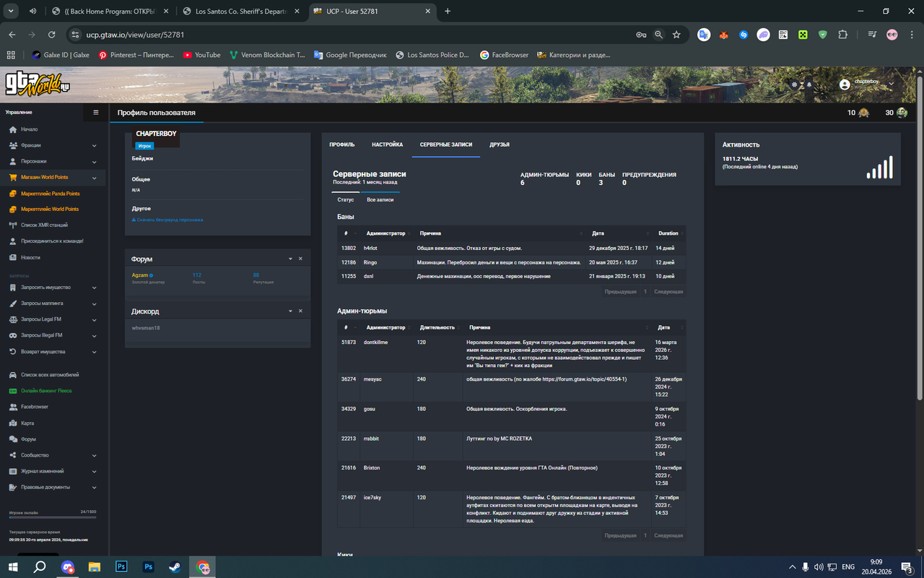Screen dimensions: 924x578
Task: Expand the Запросить имущество menu
Action: (x=95, y=288)
